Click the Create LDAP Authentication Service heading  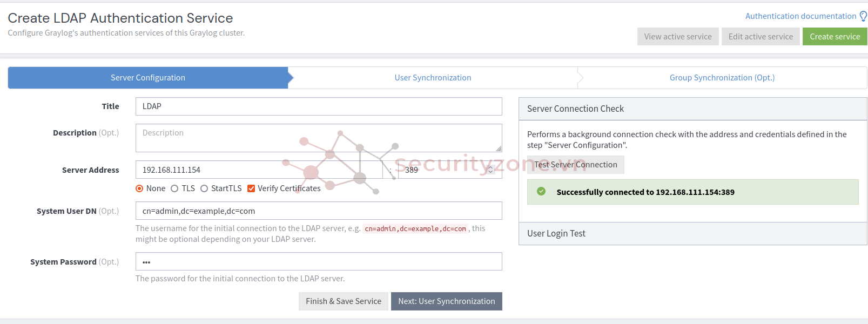tap(120, 18)
